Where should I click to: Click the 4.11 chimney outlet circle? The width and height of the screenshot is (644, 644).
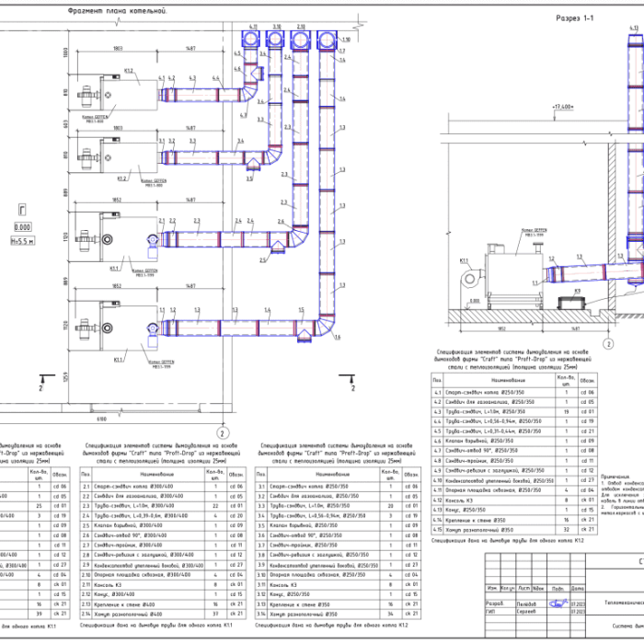click(x=252, y=40)
